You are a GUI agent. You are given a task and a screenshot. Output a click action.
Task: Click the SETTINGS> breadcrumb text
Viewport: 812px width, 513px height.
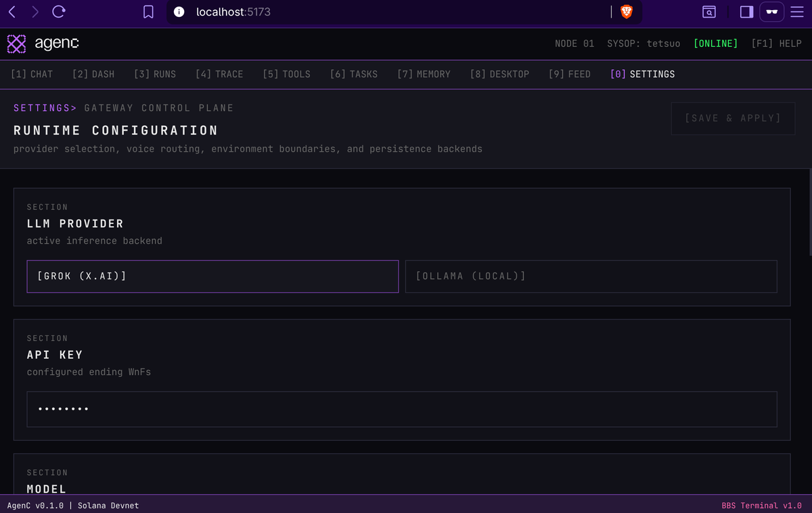pyautogui.click(x=45, y=108)
